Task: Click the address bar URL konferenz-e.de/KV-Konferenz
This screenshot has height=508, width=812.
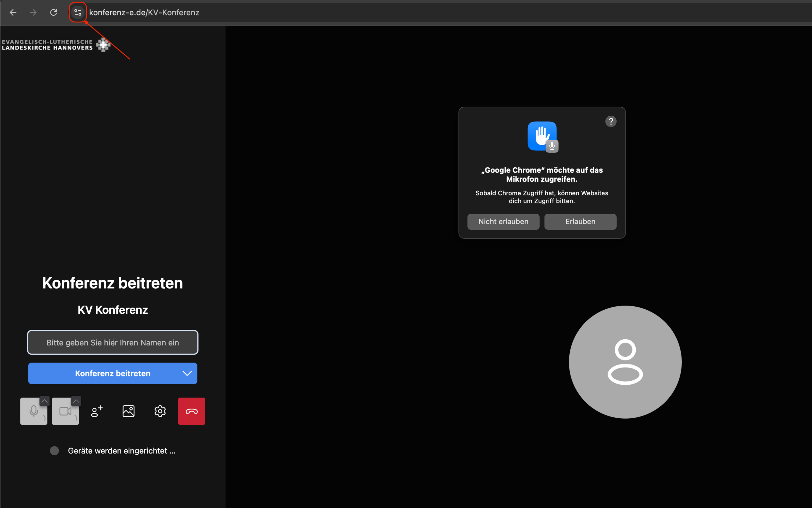Action: pyautogui.click(x=144, y=12)
